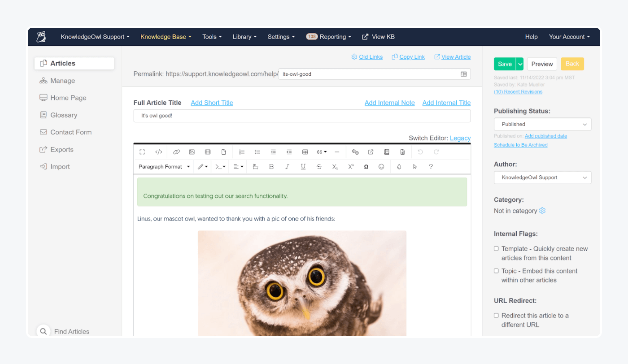Click the arrow cursor selection tool

(x=415, y=166)
